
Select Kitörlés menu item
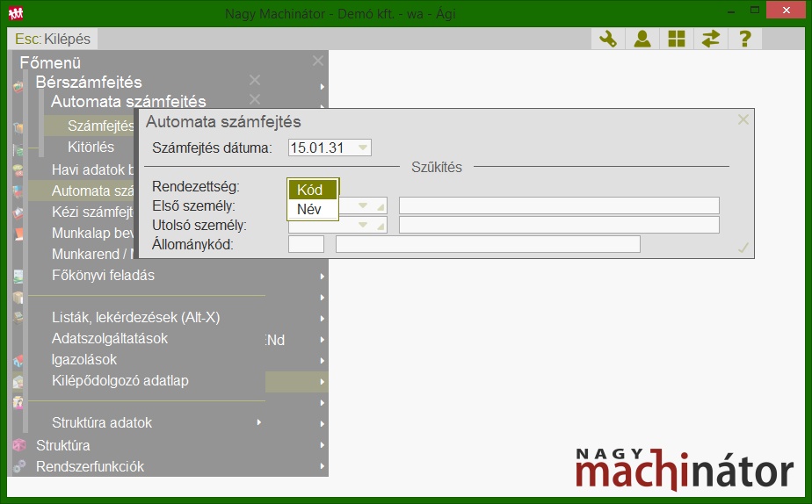tap(91, 147)
